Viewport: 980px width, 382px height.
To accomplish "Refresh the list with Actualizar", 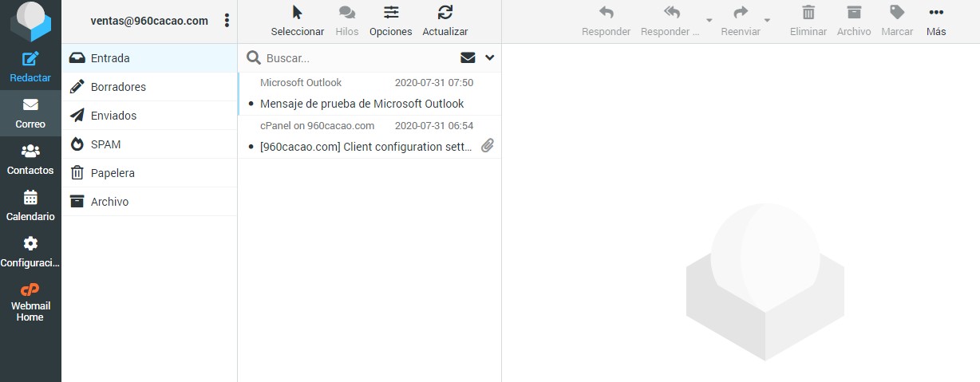I will tap(445, 22).
